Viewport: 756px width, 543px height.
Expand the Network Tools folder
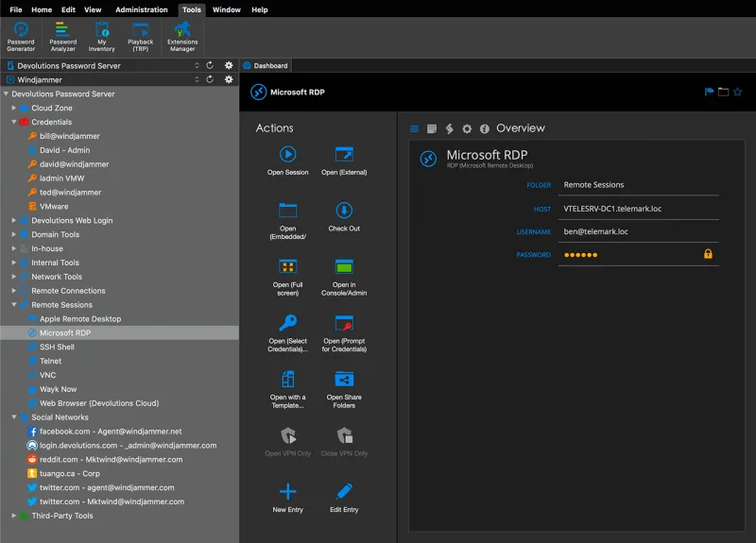point(14,277)
